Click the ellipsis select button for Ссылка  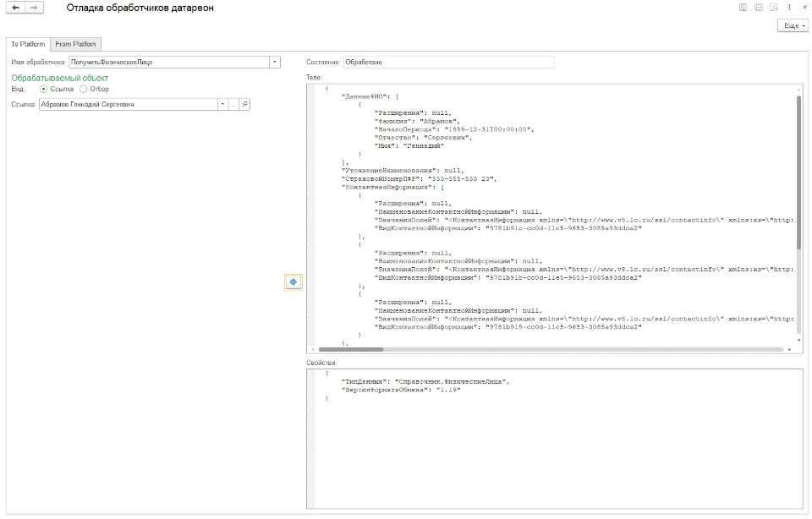coord(233,104)
